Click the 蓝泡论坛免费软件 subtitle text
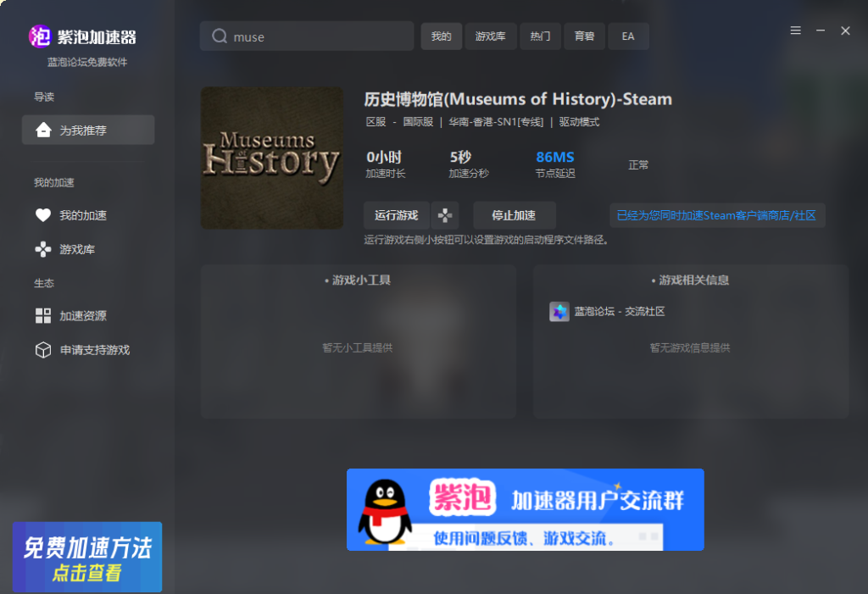 [x=87, y=62]
